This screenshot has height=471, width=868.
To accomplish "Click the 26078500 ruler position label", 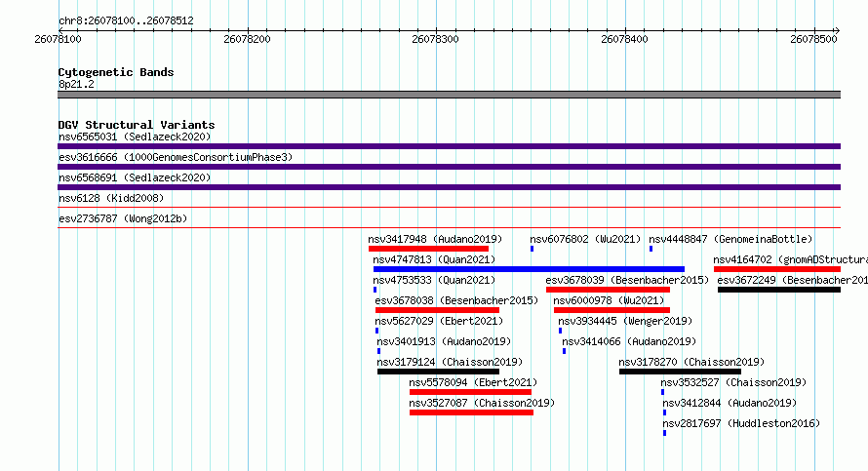I will (x=813, y=39).
